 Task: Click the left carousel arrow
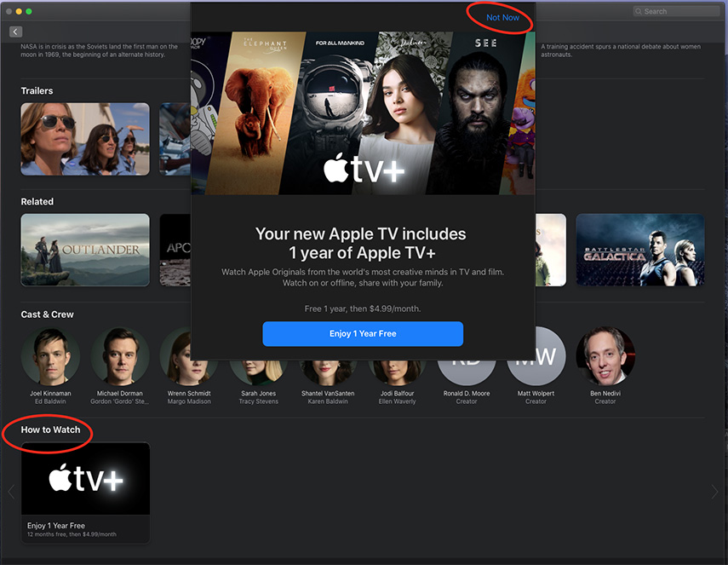click(11, 492)
